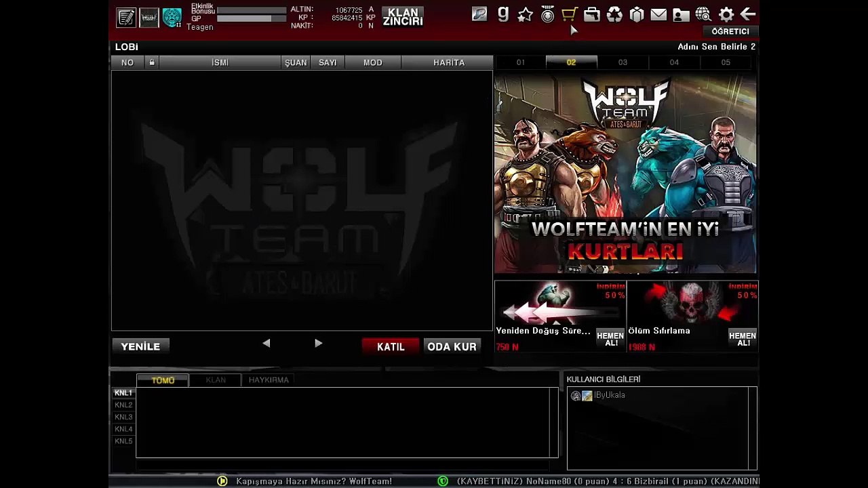Select chat channel KNL4
This screenshot has width=868, height=488.
pos(123,430)
